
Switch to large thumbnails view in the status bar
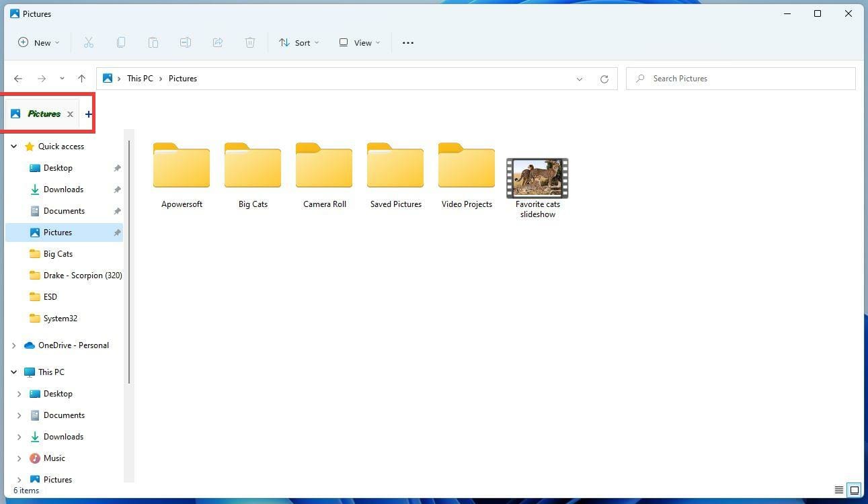pos(854,490)
